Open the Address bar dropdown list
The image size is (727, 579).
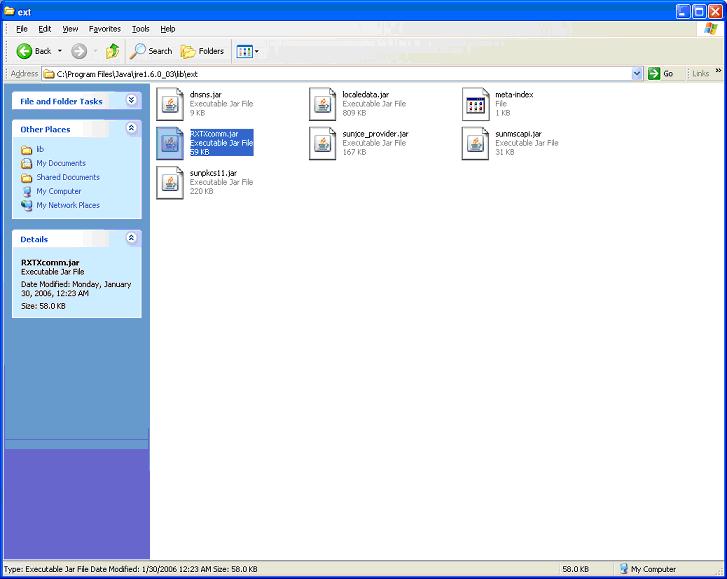click(637, 73)
